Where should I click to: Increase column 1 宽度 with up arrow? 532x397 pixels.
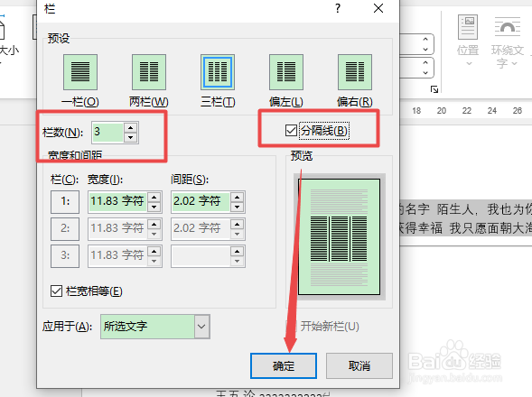pyautogui.click(x=154, y=198)
